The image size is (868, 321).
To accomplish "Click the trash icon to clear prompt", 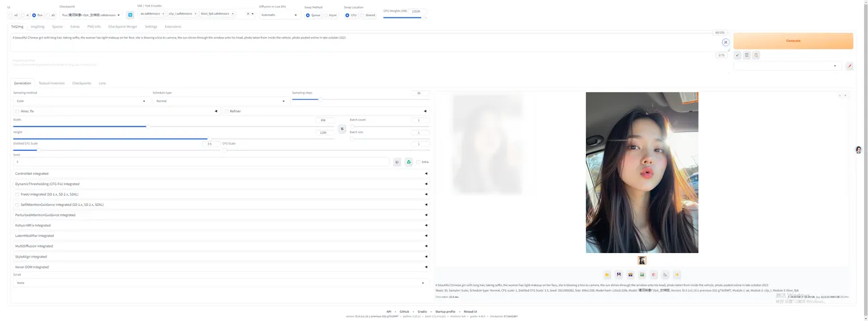I will point(747,55).
